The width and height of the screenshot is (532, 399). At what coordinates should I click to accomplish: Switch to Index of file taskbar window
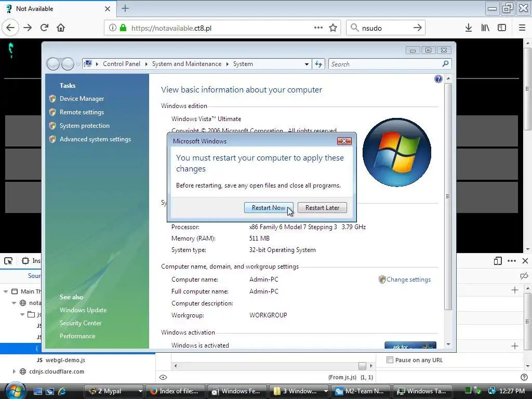coord(175,391)
